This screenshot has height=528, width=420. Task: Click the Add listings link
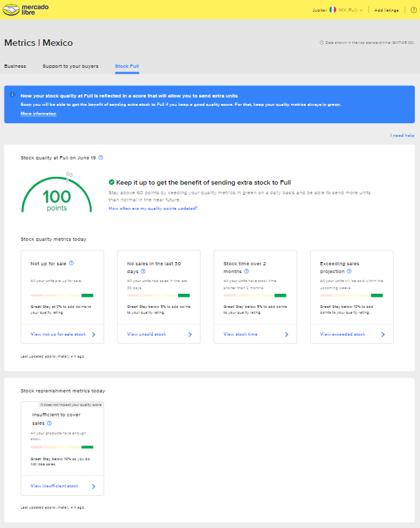click(x=386, y=10)
